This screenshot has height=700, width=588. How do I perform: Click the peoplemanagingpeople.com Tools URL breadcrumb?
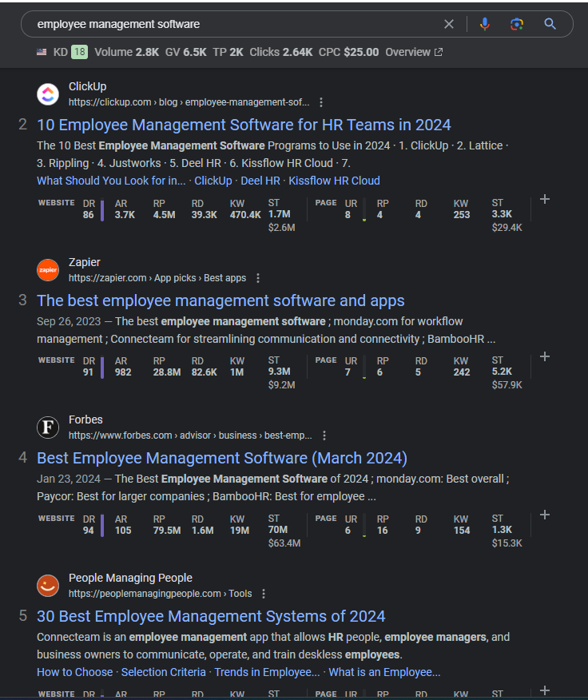pyautogui.click(x=161, y=594)
